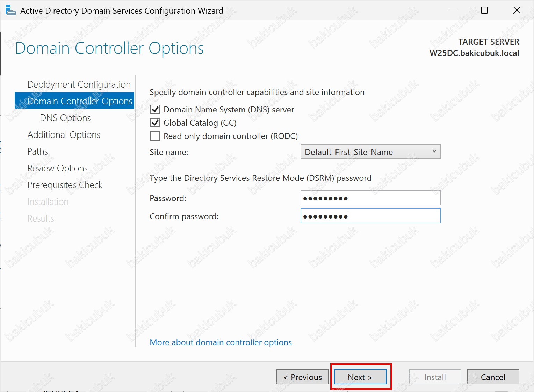
Task: Go to Paths step
Action: [38, 151]
